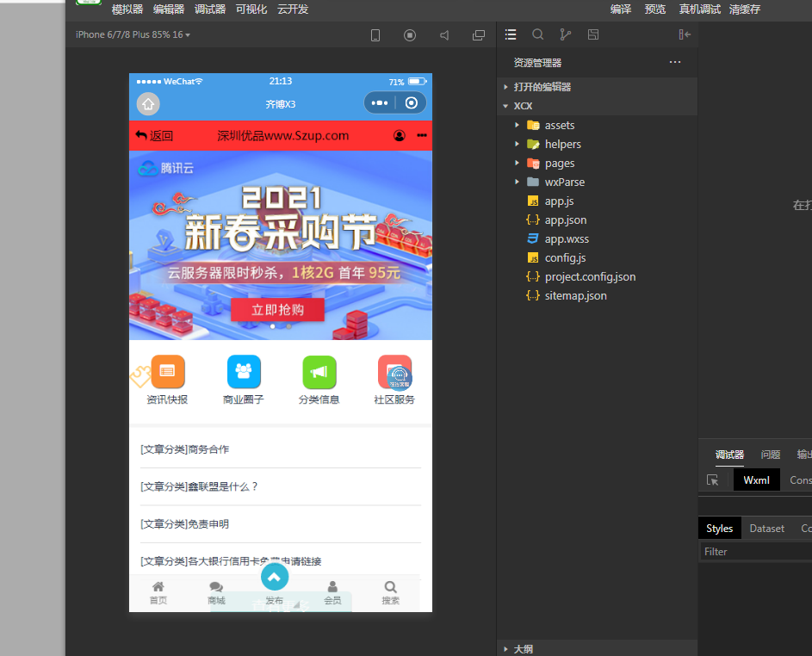The width and height of the screenshot is (812, 656).
Task: Select the 调试器 panel tab
Action: click(x=729, y=455)
